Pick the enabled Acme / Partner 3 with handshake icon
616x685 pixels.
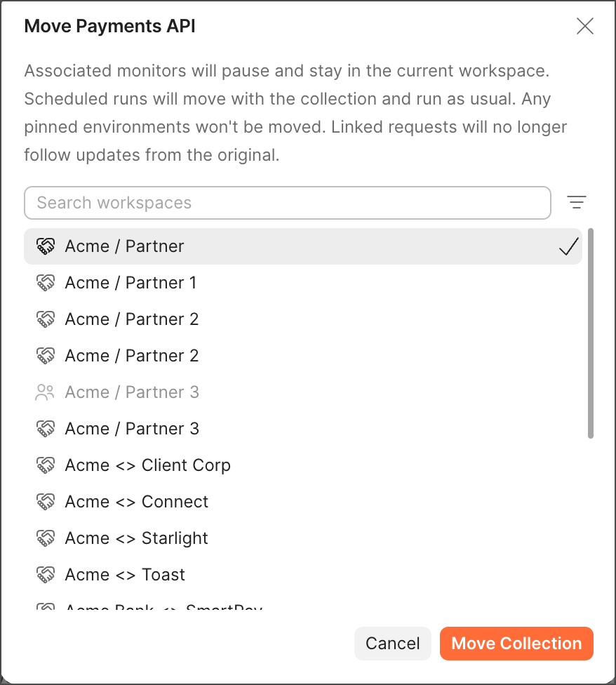pyautogui.click(x=132, y=429)
